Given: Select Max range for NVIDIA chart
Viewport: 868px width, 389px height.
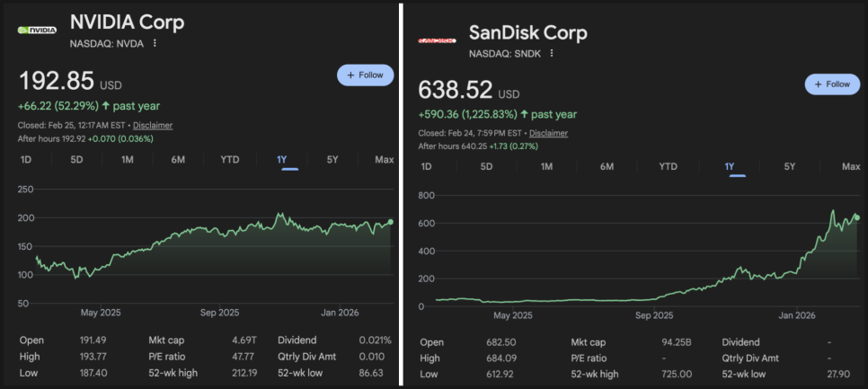Looking at the screenshot, I should [x=385, y=160].
